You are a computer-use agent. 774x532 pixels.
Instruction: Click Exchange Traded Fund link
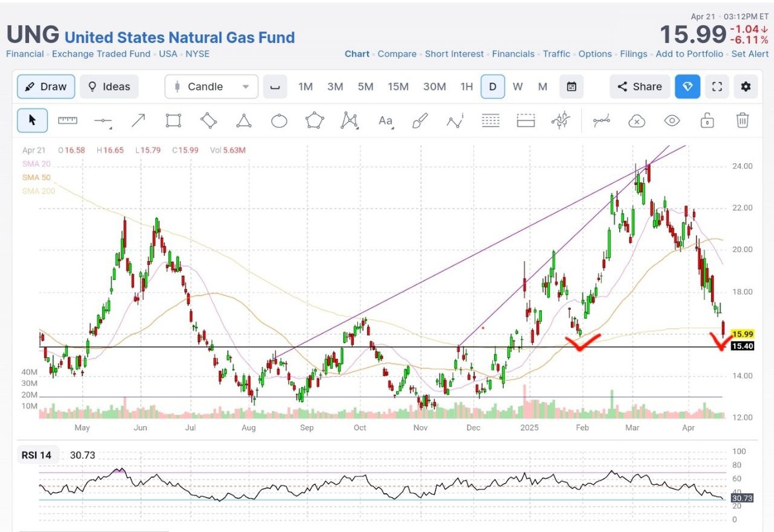(101, 54)
